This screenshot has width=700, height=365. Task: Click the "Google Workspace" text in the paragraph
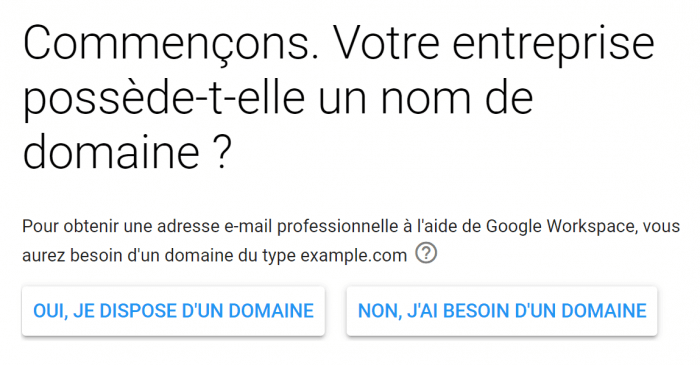560,226
